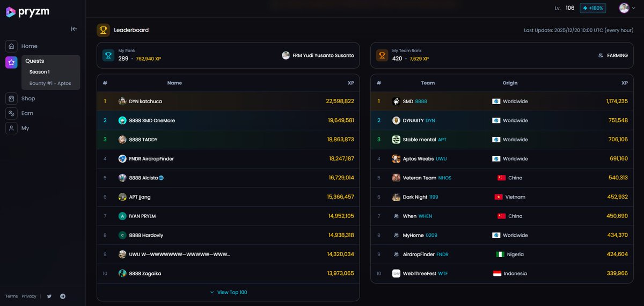
Task: Click Dark Night team logo
Action: [396, 197]
